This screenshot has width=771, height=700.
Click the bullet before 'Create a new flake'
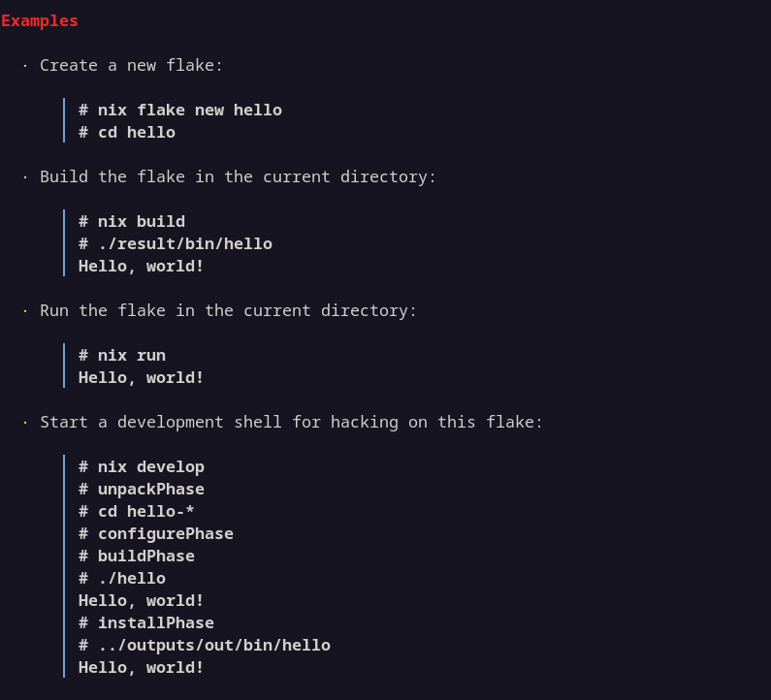25,65
